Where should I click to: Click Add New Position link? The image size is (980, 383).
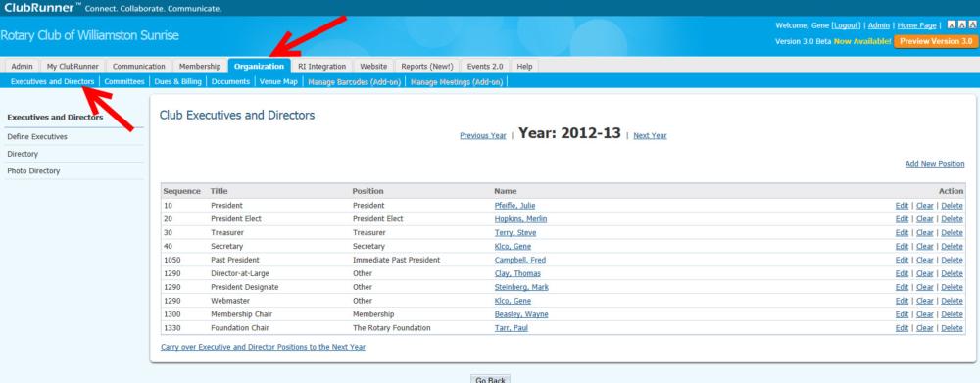[935, 164]
